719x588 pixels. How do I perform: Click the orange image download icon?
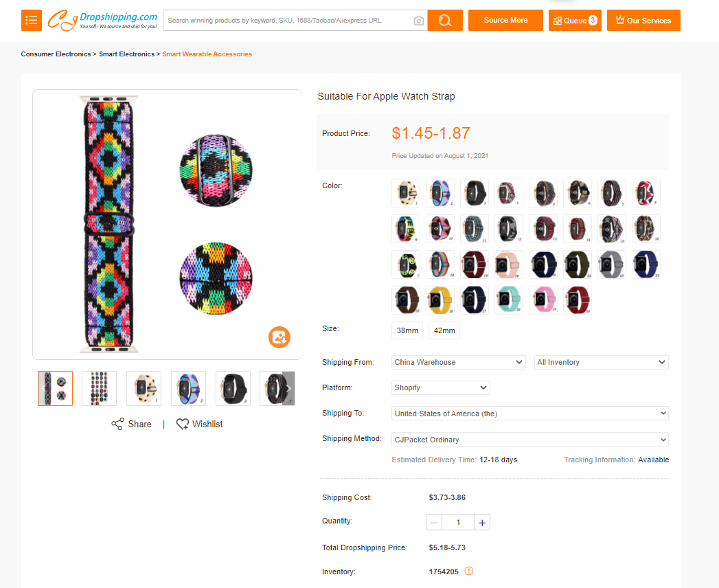[x=279, y=337]
